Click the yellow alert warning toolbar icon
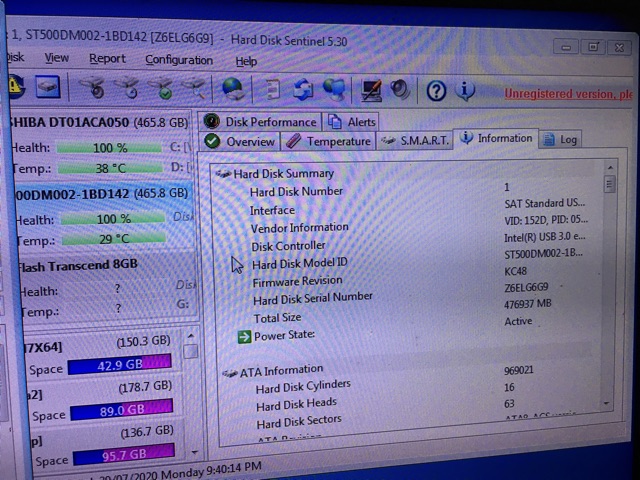The height and width of the screenshot is (480, 640). point(16,87)
